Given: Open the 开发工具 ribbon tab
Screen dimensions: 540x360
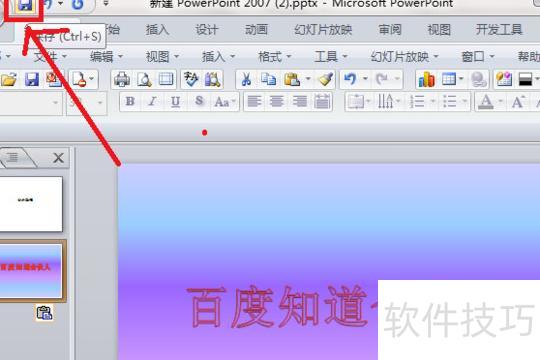Looking at the screenshot, I should click(x=499, y=30).
